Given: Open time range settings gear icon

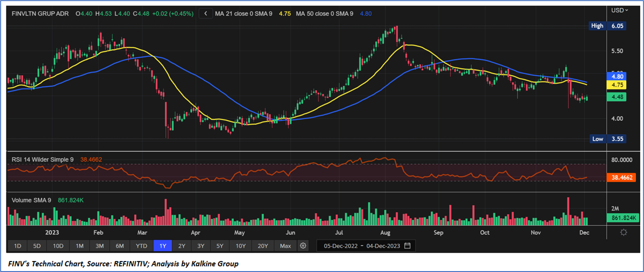Looking at the screenshot, I should point(303,246).
